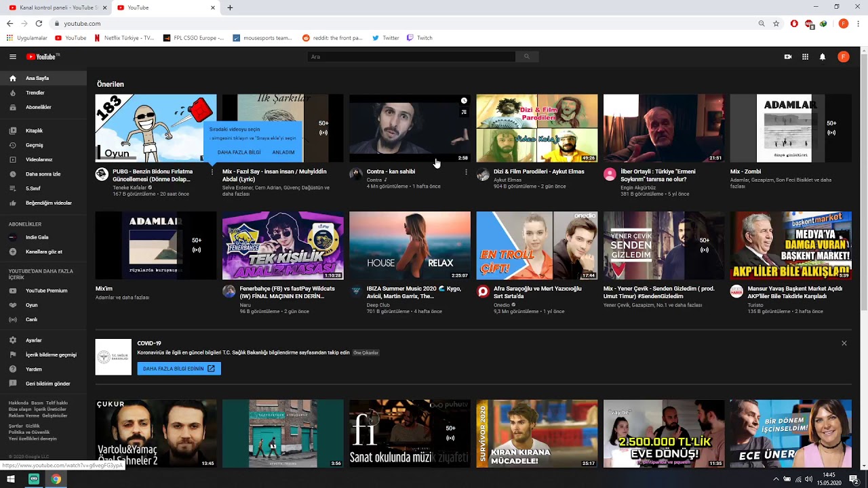Open Videolarınız in the sidebar
The width and height of the screenshot is (868, 488).
(43, 160)
